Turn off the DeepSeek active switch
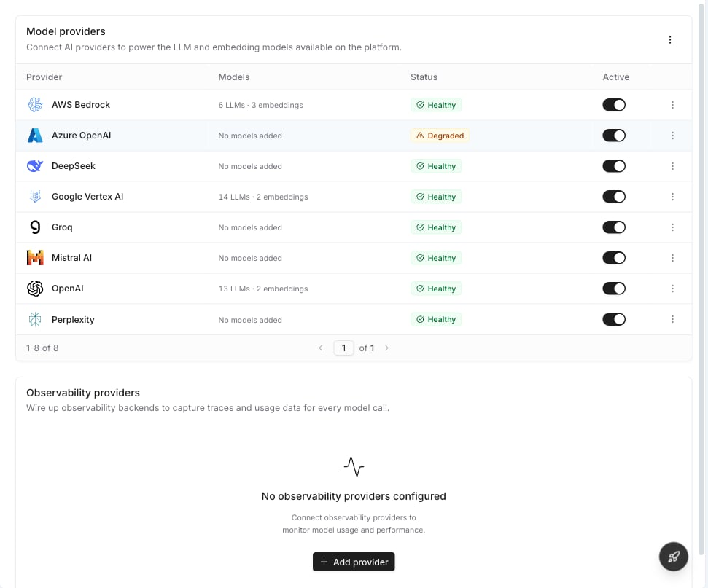 [x=614, y=166]
